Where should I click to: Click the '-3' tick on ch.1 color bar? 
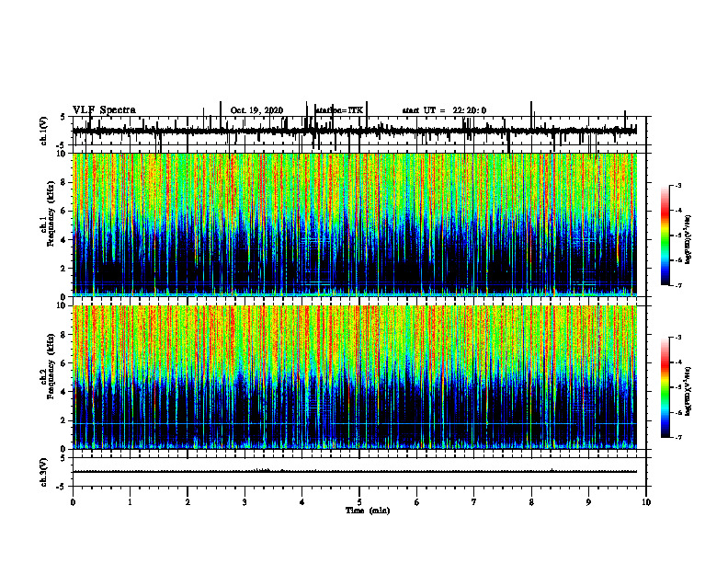point(678,186)
